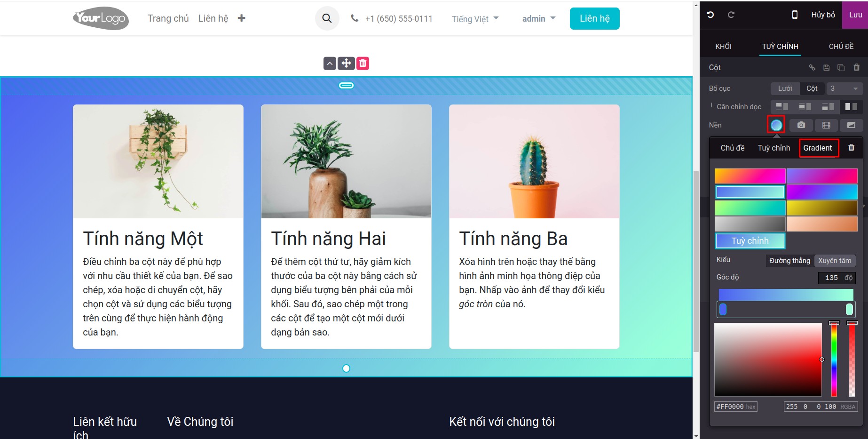Select the pink-to-purple gradient preset
Screen dimensions: 868x439
pyautogui.click(x=822, y=176)
